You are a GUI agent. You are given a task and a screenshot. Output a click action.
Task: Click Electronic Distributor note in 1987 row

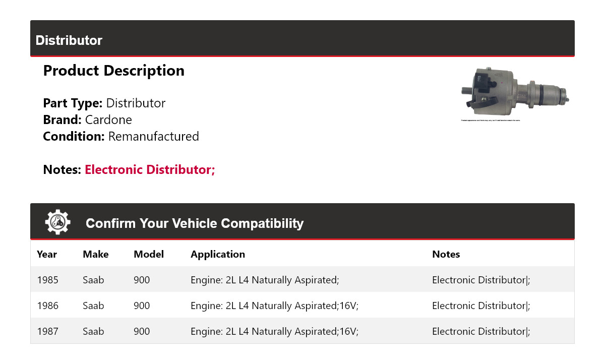[481, 331]
